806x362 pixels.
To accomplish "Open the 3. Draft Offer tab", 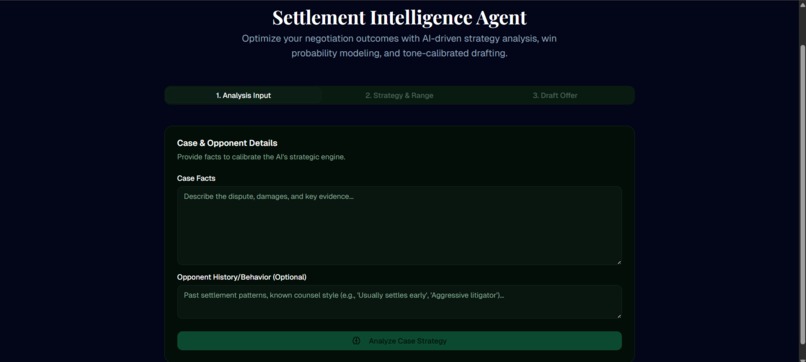I will (x=555, y=96).
